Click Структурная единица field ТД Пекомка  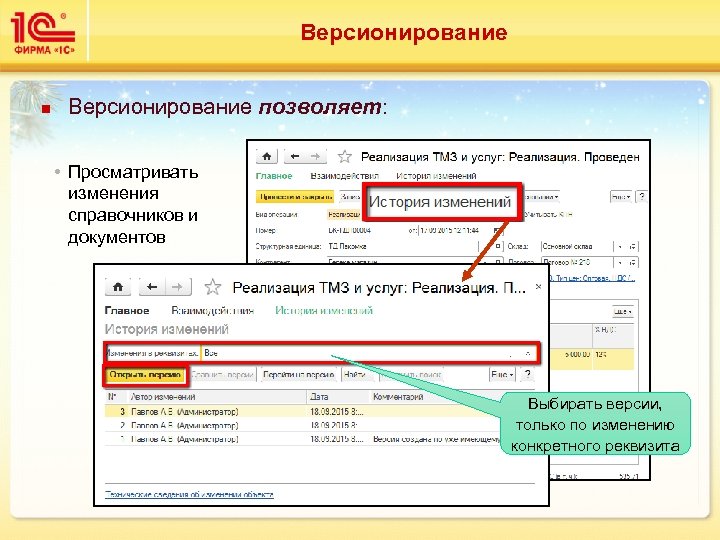(402, 247)
